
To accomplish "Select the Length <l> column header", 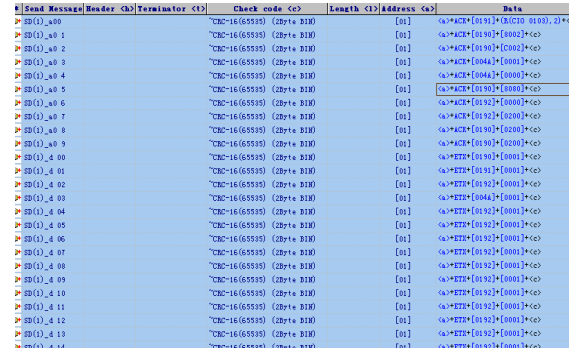I will click(353, 9).
